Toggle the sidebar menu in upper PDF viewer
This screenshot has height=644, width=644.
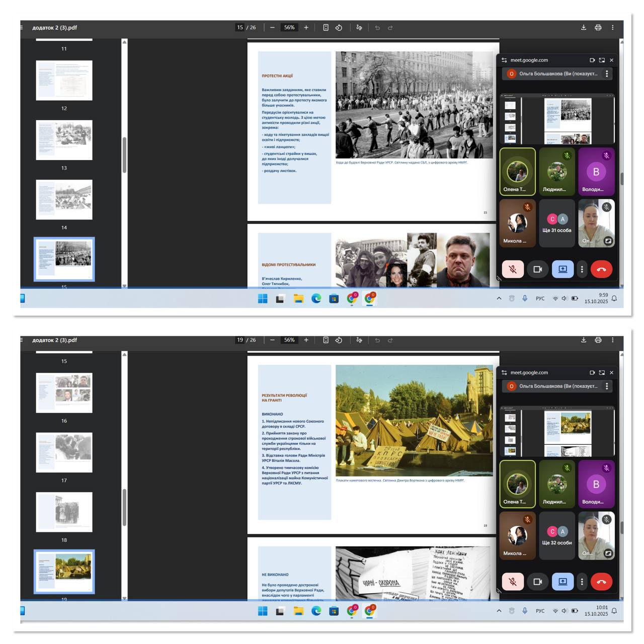(x=22, y=28)
